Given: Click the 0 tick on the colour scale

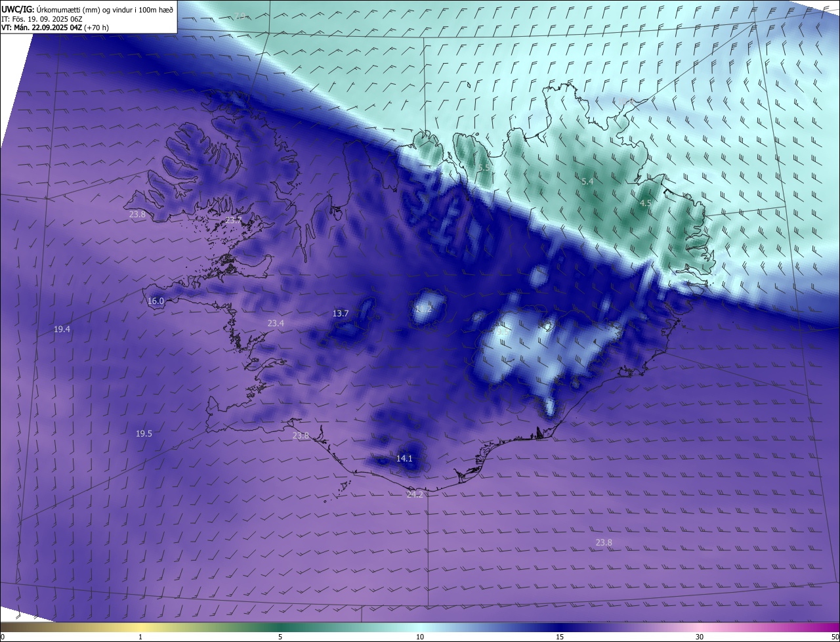Looking at the screenshot, I should tap(3, 637).
